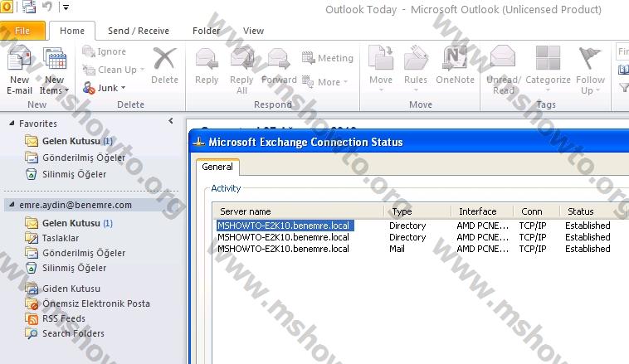Image resolution: width=629 pixels, height=364 pixels.
Task: Open the RSS Feeds folder
Action: (x=56, y=318)
